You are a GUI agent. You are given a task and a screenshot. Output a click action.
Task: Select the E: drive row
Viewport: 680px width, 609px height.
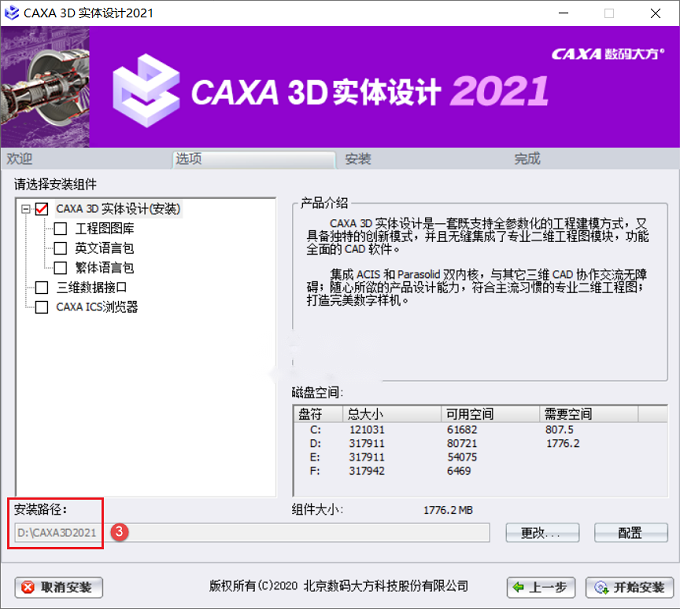coord(480,457)
